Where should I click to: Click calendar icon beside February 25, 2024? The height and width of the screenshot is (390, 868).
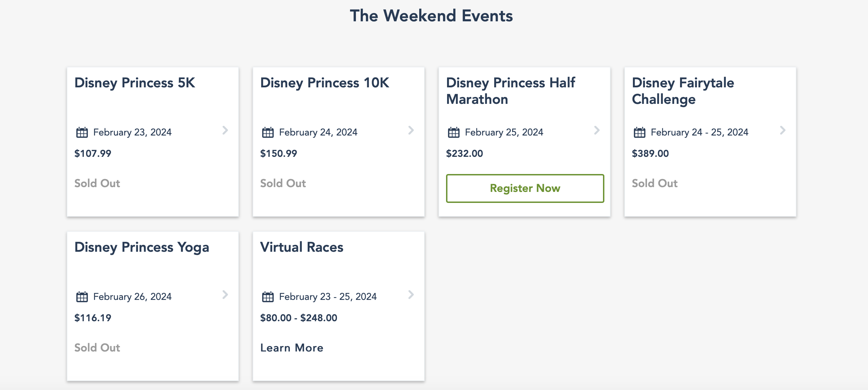[x=454, y=132]
